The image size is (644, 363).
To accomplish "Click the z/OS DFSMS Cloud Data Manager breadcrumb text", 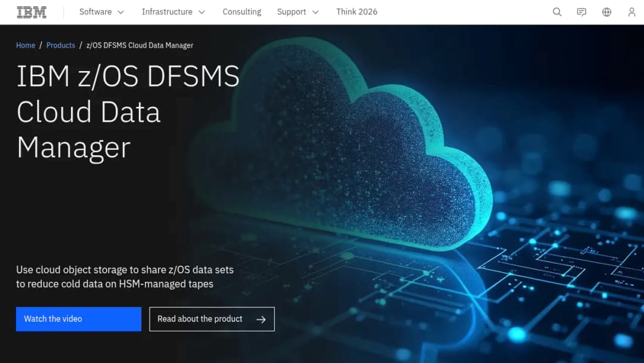I will pos(140,45).
